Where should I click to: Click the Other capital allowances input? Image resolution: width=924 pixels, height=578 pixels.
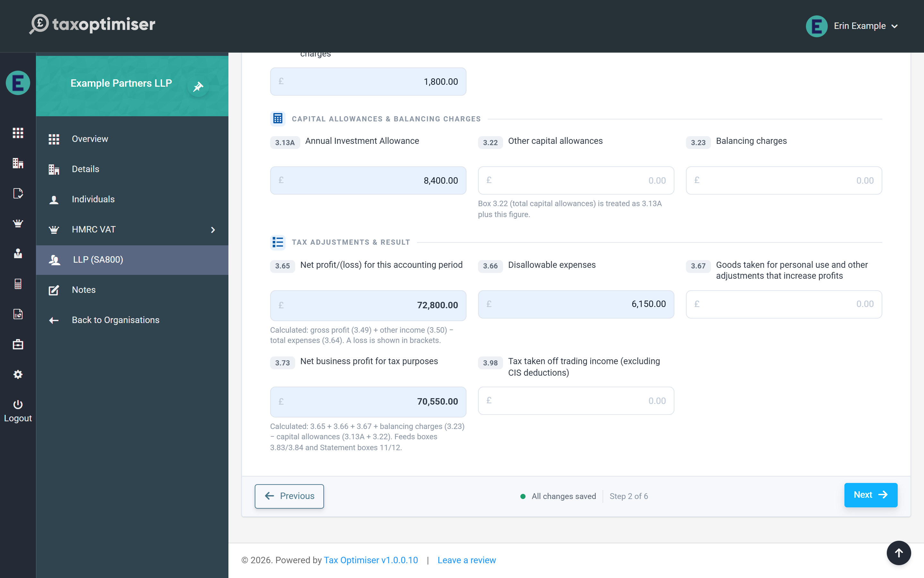coord(576,180)
